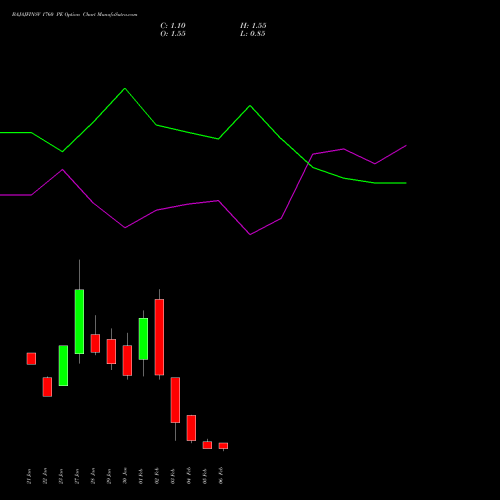Click the red candlestick for 22 Jan

coord(47,387)
